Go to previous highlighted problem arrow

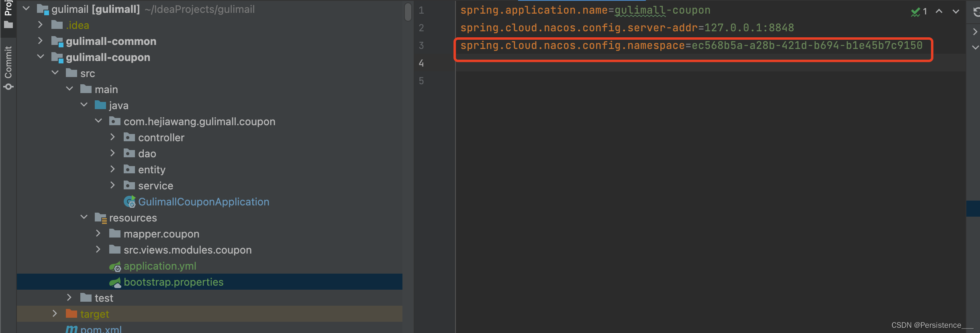pos(939,11)
